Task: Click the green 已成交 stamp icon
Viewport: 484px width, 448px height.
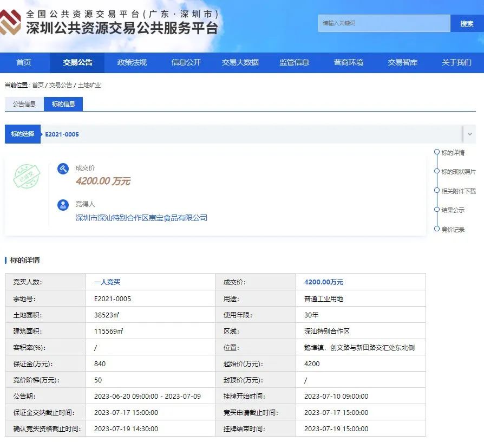Action: (x=27, y=177)
